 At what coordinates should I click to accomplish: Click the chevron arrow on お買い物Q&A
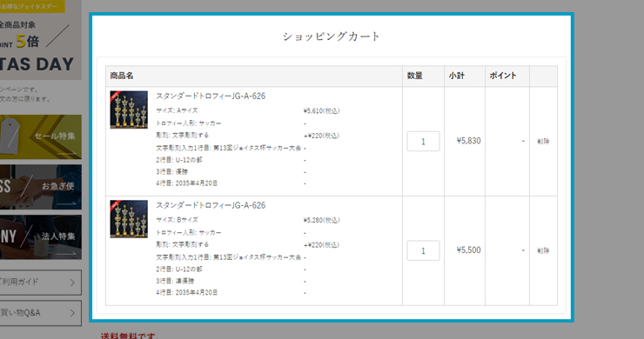coord(72,313)
